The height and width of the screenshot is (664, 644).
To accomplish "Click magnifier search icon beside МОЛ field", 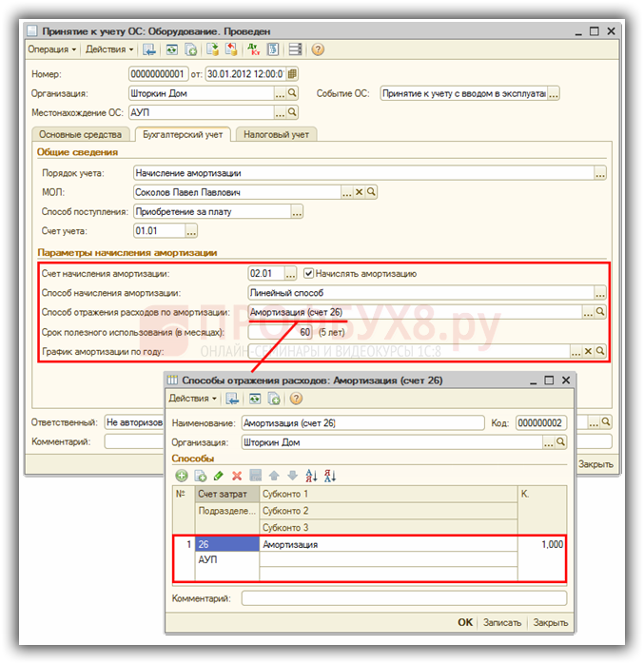I will coord(372,192).
